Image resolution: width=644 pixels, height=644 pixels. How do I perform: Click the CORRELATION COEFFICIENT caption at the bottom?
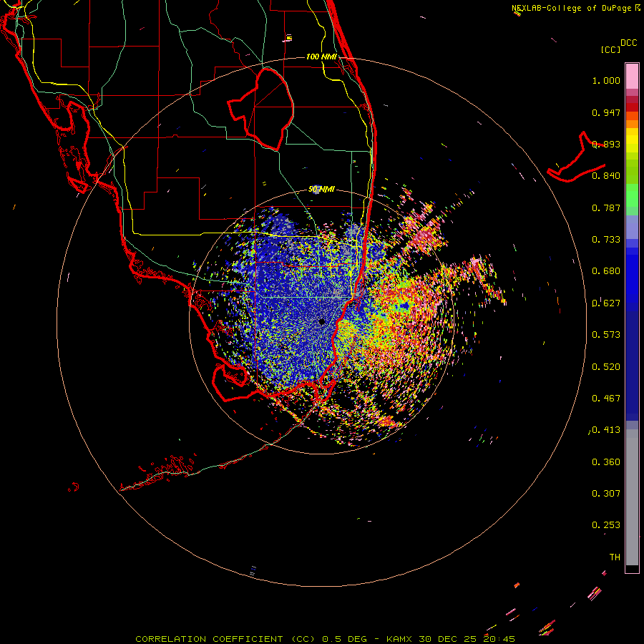(x=325, y=639)
